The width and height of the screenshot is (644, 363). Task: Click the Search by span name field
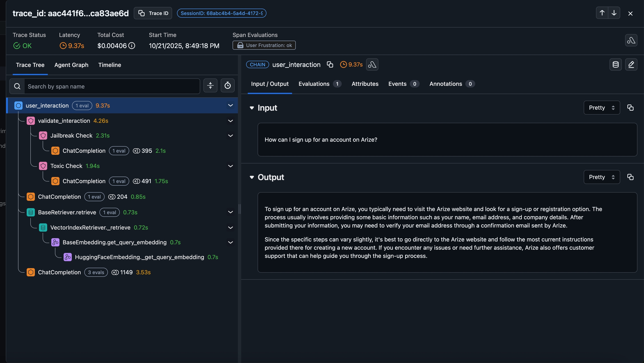click(x=112, y=86)
